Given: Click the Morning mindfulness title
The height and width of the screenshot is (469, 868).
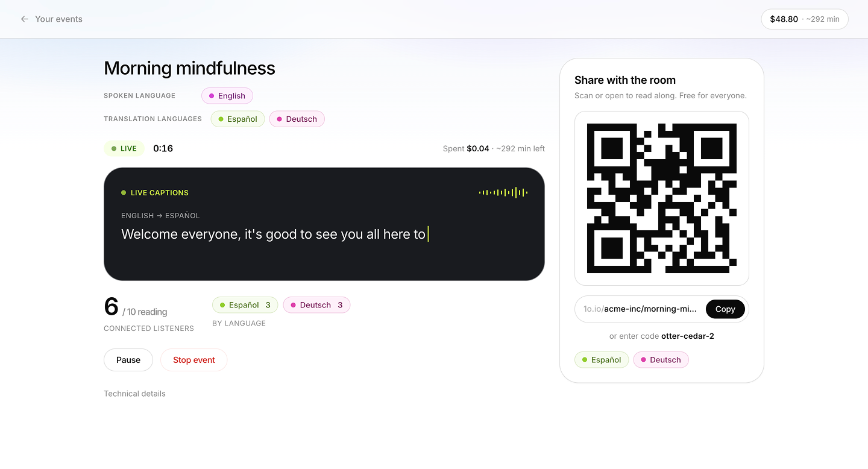Looking at the screenshot, I should tap(189, 68).
